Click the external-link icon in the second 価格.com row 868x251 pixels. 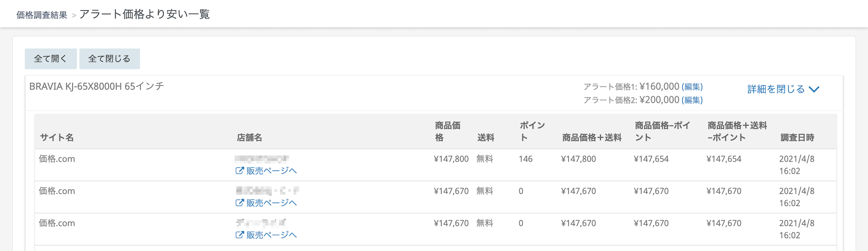[239, 203]
